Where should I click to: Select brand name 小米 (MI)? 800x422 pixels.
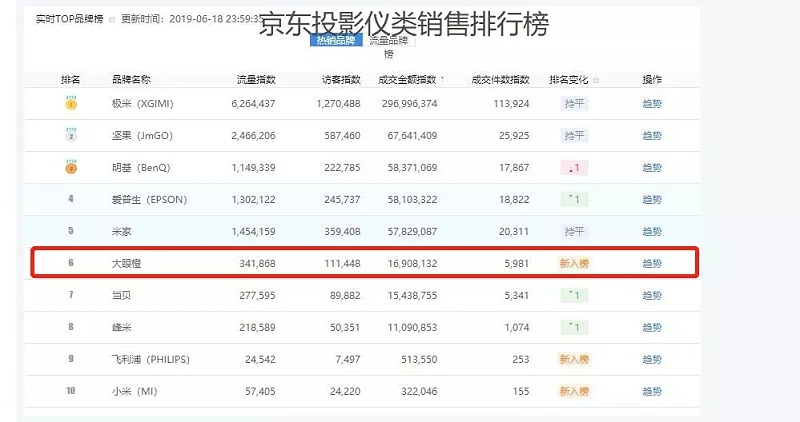pyautogui.click(x=135, y=391)
